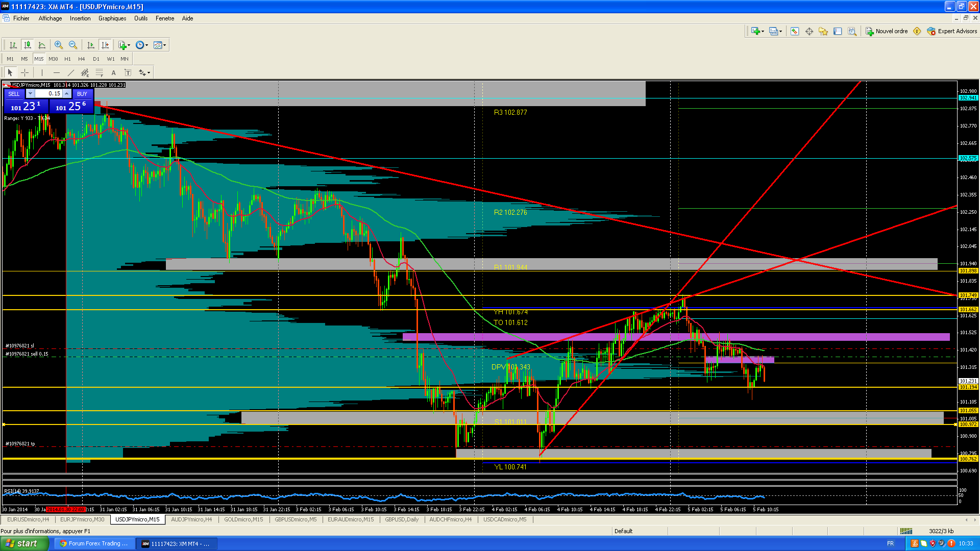Zoom in on the chart

[x=59, y=45]
